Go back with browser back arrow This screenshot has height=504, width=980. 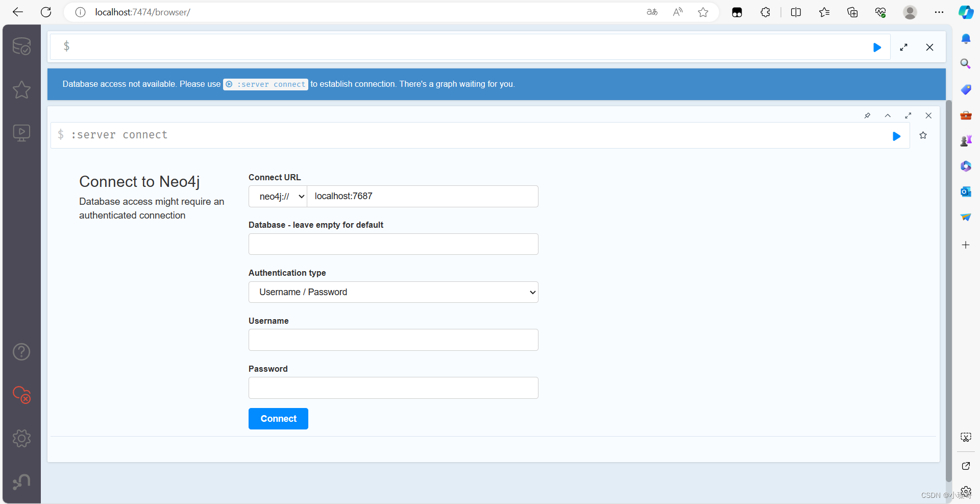coord(18,12)
